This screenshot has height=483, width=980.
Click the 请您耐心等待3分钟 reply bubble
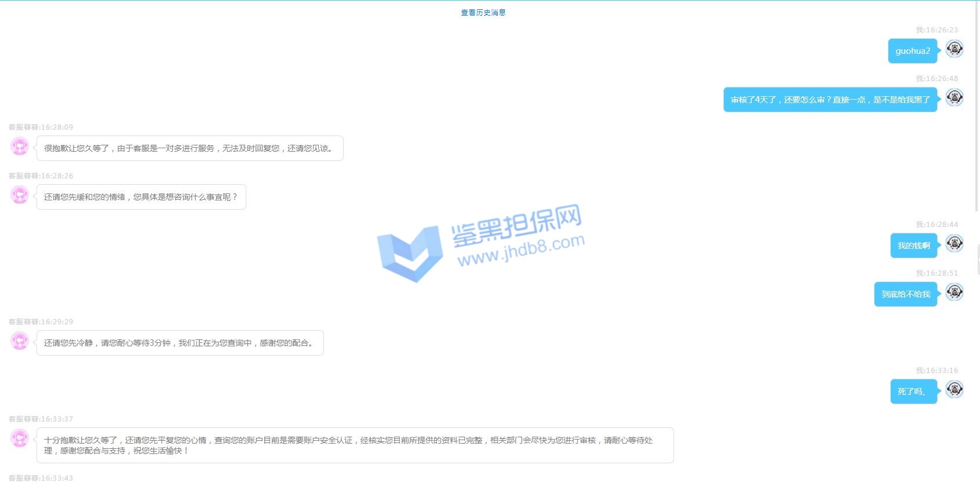tap(180, 343)
